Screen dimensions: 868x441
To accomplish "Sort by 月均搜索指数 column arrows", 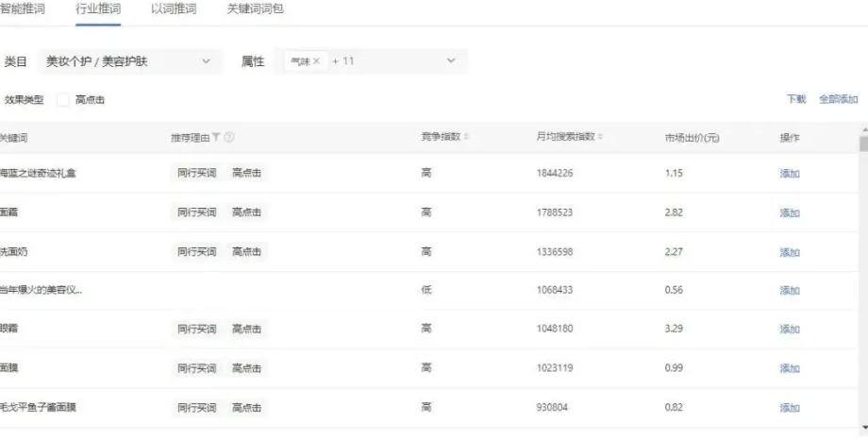I will (600, 136).
